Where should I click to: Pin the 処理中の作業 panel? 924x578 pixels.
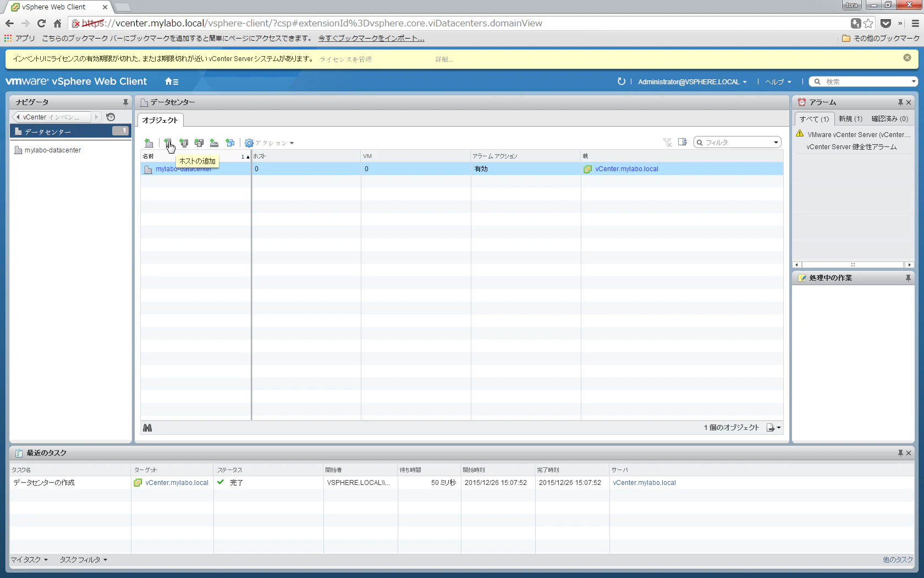[908, 279]
